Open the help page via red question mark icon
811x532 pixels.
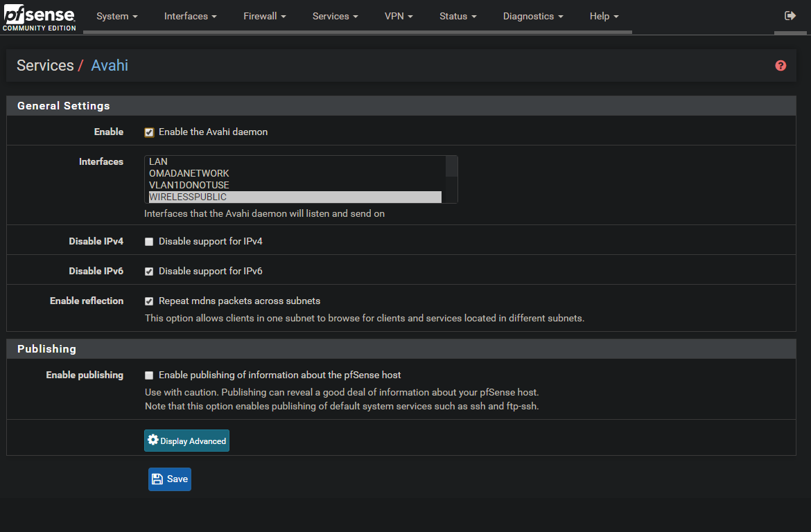click(x=781, y=65)
